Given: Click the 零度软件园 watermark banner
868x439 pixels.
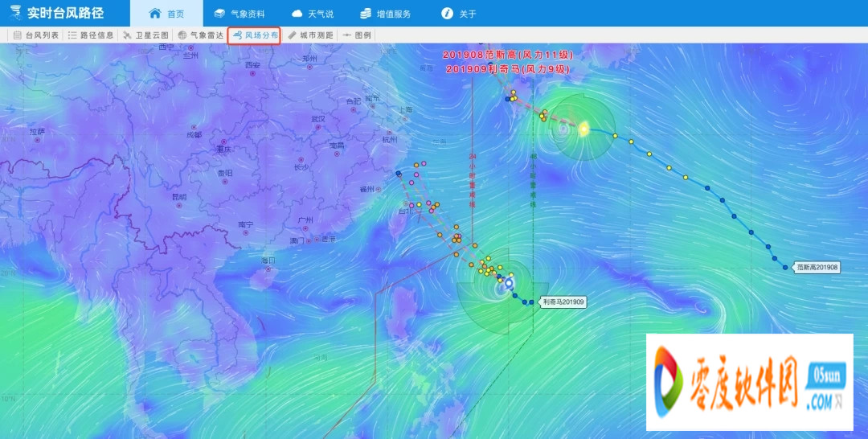Looking at the screenshot, I should click(x=749, y=383).
